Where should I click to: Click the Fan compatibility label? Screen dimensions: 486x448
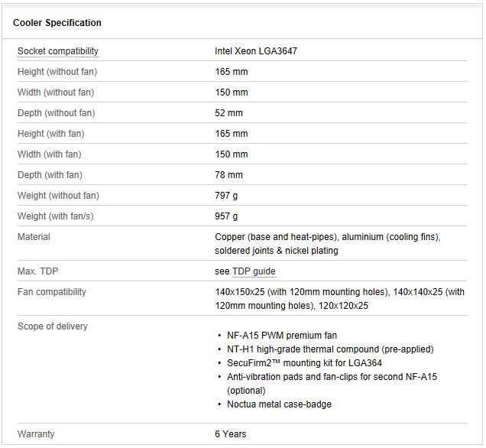coord(52,292)
